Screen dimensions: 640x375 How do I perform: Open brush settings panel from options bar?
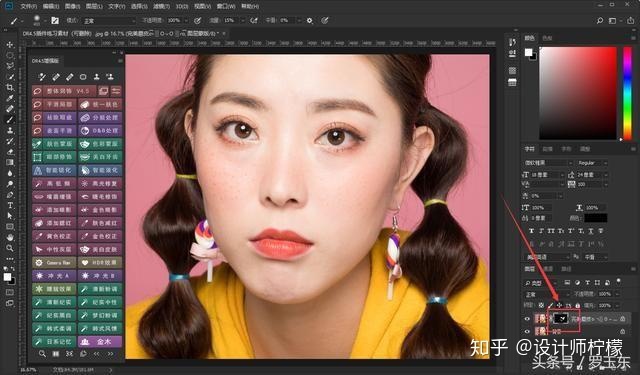click(x=55, y=20)
